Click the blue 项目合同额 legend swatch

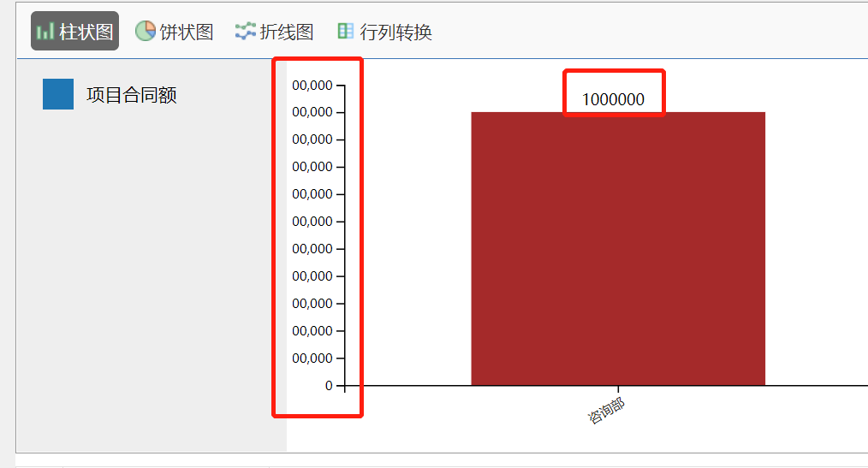(x=58, y=94)
